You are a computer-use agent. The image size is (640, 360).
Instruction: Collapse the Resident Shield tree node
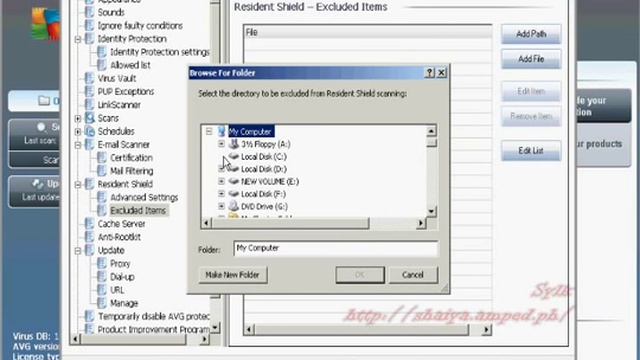click(x=78, y=184)
